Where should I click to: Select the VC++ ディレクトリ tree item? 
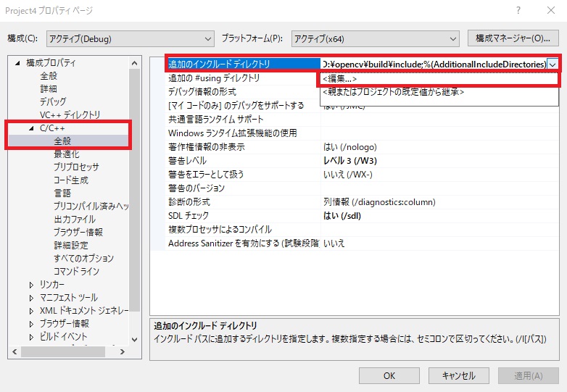pos(70,115)
